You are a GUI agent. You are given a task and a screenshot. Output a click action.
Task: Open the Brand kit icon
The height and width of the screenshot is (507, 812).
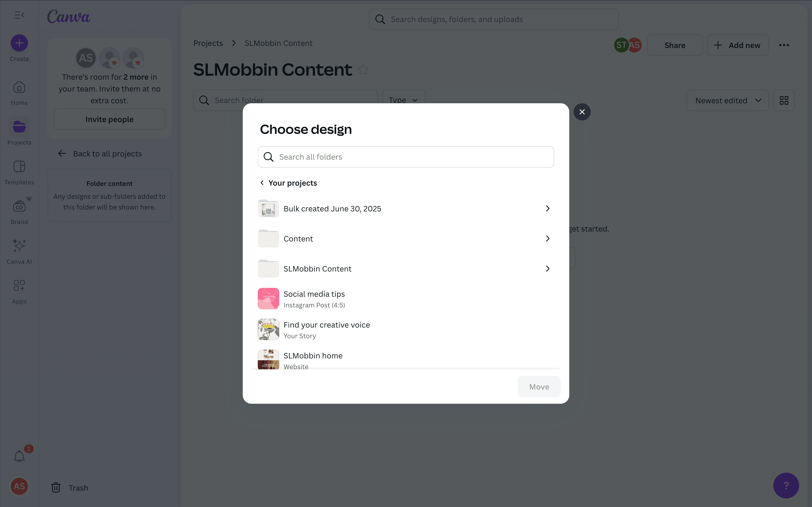point(19,207)
